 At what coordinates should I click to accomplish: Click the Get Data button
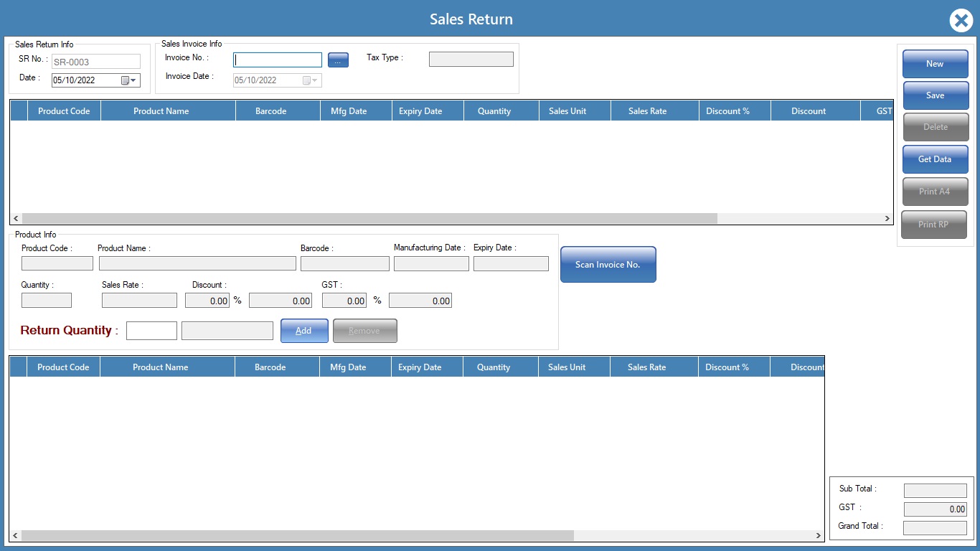935,159
